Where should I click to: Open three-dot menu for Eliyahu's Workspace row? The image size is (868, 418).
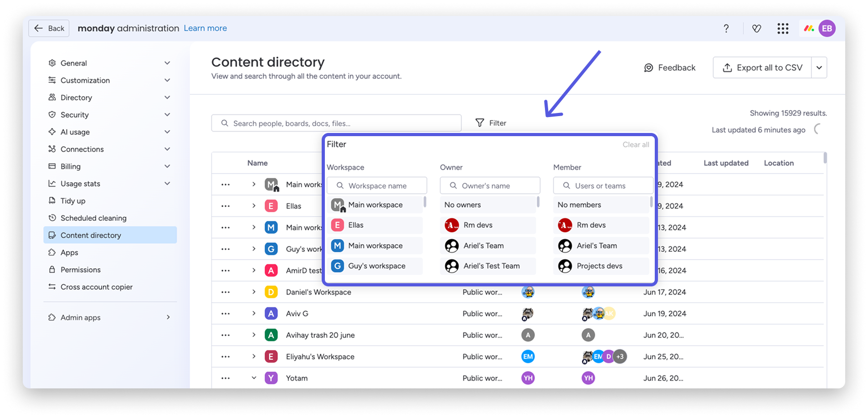coord(226,357)
